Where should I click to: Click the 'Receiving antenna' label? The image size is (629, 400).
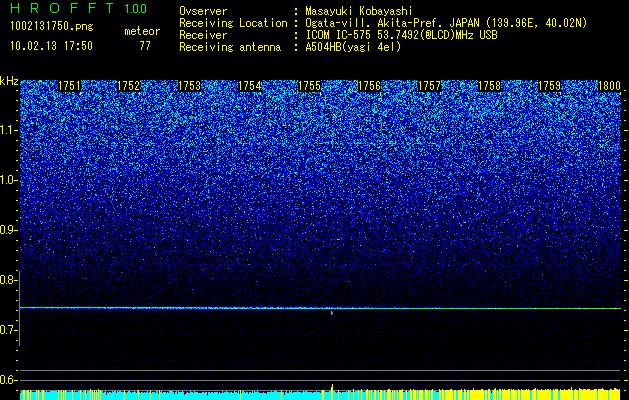coord(230,47)
